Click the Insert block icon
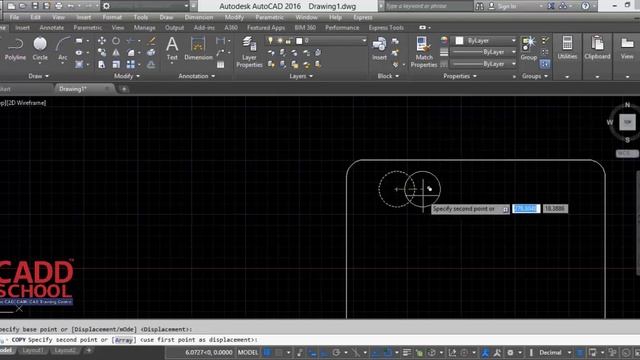This screenshot has width=640, height=360. pos(379,49)
